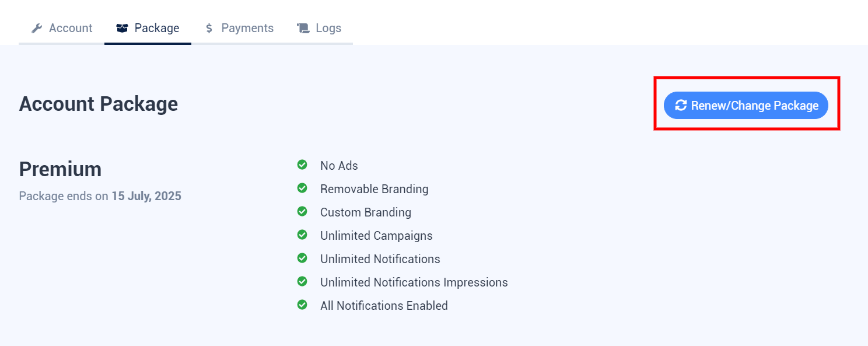Click check icon beside Unlimited Campaigns
Image resolution: width=868 pixels, height=346 pixels.
[302, 235]
